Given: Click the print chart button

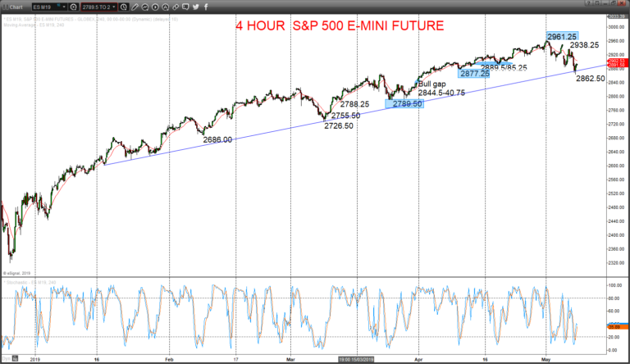Looking at the screenshot, I should (596, 3).
